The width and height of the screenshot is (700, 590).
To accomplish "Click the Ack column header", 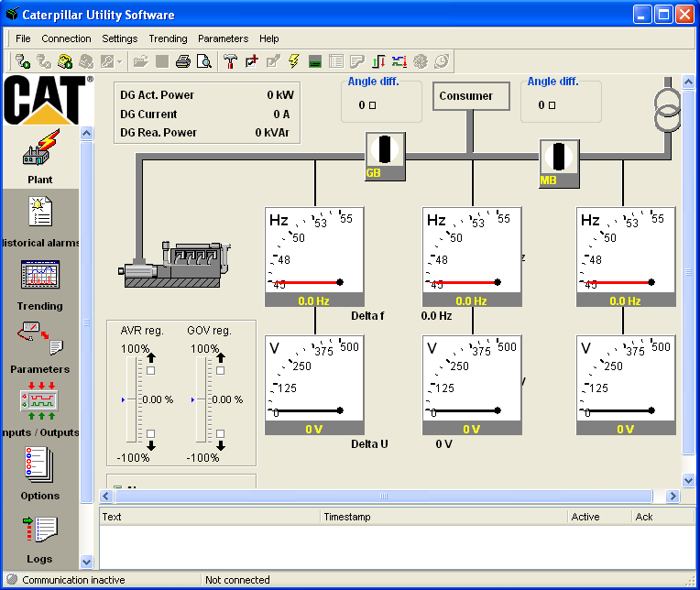I will [663, 517].
